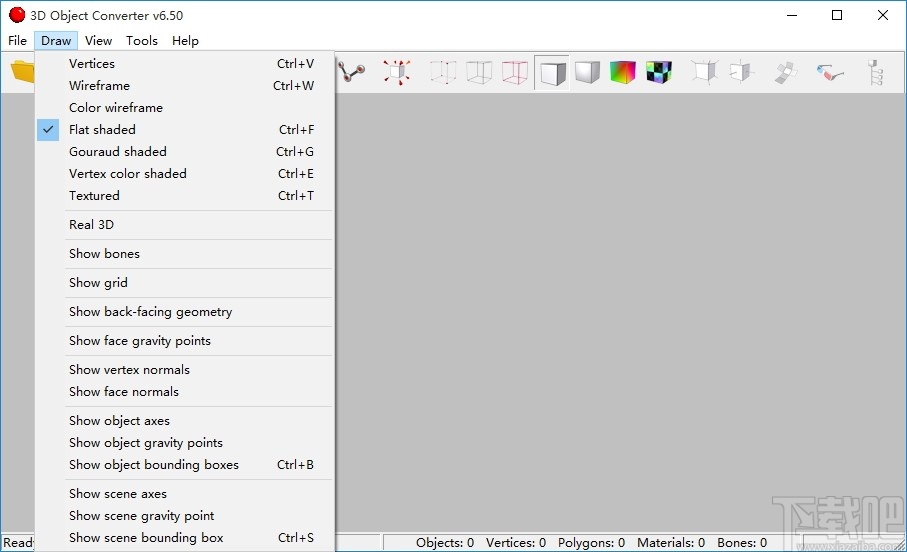Click the red-blue 3D glasses icon
Image resolution: width=907 pixels, height=552 pixels.
(x=829, y=73)
